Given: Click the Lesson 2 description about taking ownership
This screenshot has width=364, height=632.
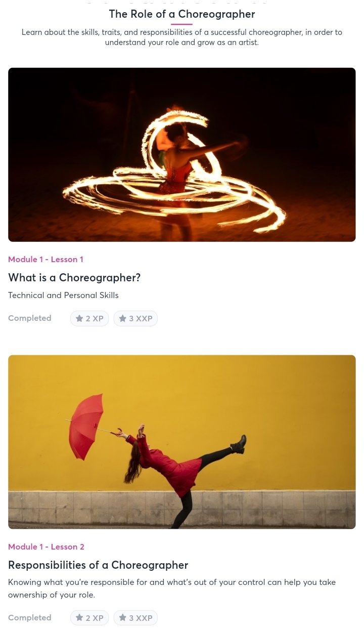Looking at the screenshot, I should tap(172, 588).
